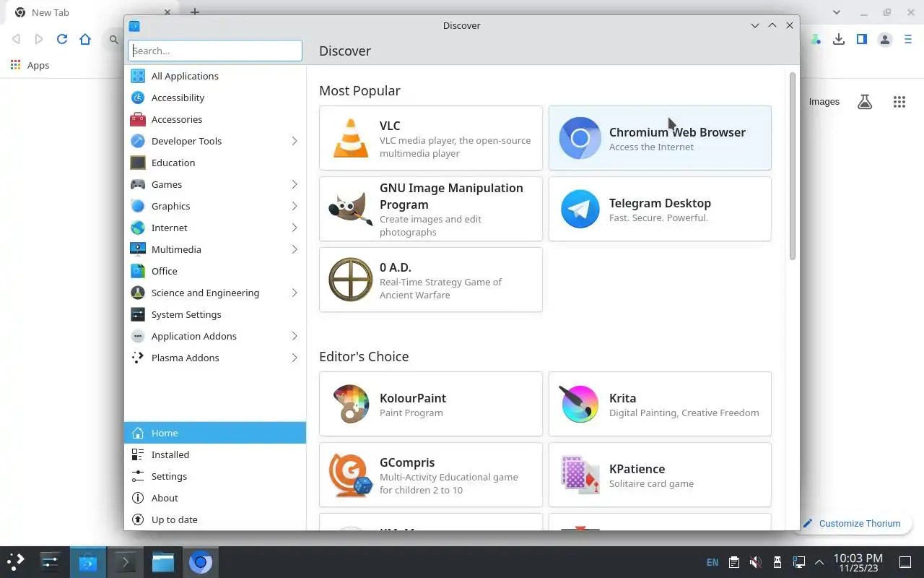Click the muted volume tray icon
Viewport: 924px width, 578px height.
pos(755,562)
